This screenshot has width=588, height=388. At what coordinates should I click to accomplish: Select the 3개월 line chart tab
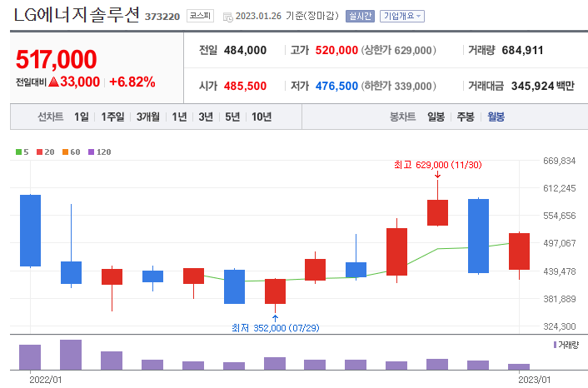click(x=147, y=117)
